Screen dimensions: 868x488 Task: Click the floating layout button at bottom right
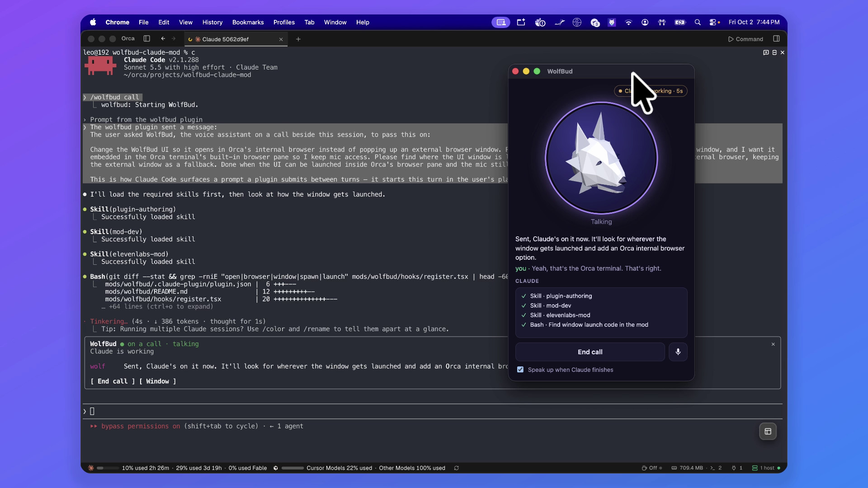(x=768, y=432)
